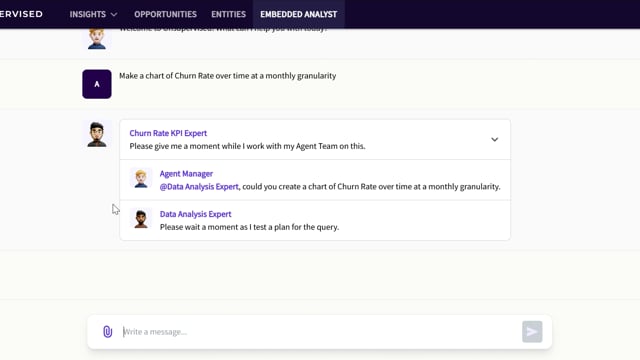Open the Entities tab
640x360 pixels.
pyautogui.click(x=228, y=14)
